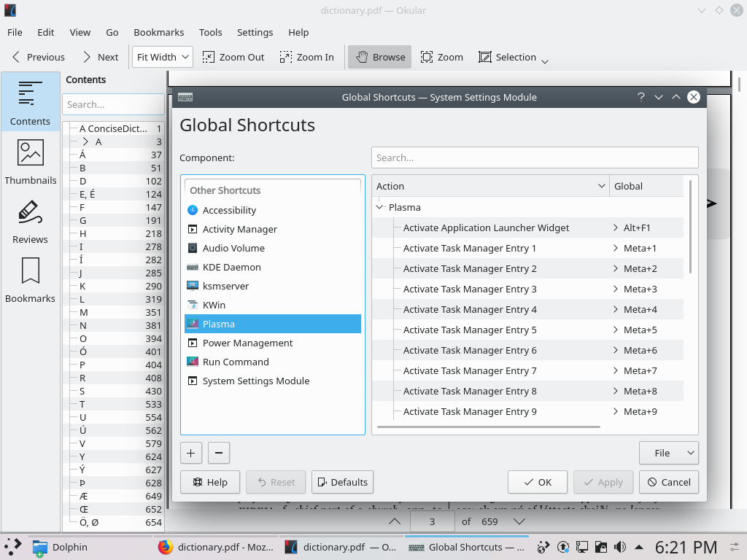Sort by the Action column header
The image size is (747, 560).
[490, 186]
